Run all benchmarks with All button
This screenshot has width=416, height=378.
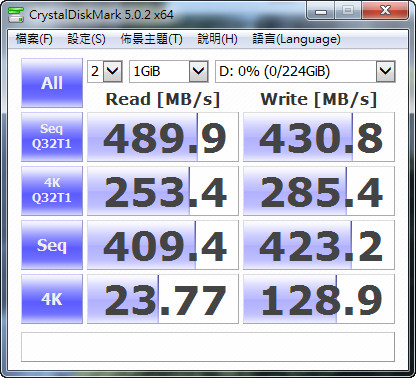(52, 83)
